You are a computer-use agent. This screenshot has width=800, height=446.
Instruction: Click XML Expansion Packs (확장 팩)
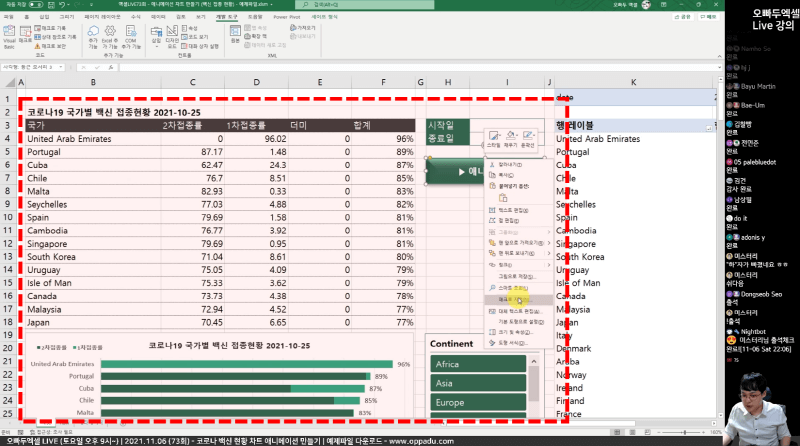(x=256, y=36)
